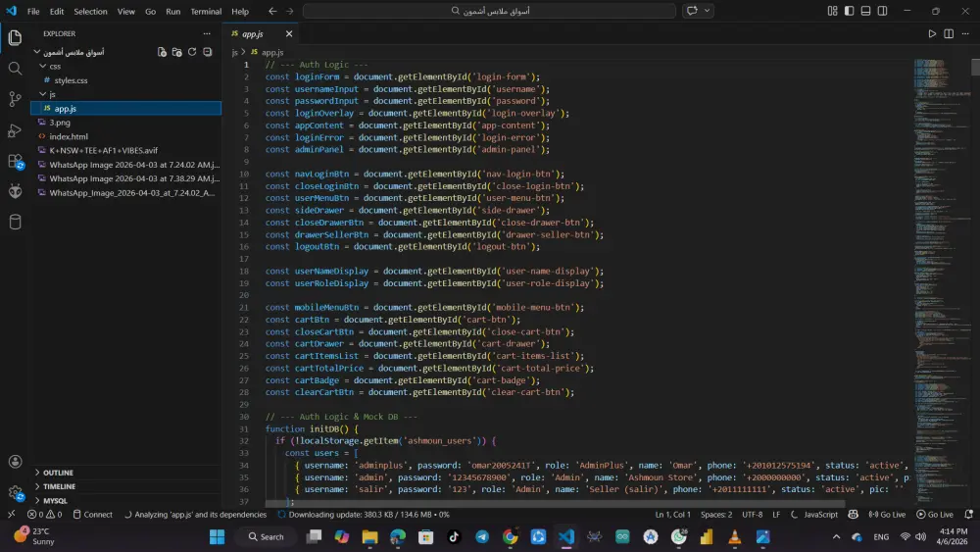Viewport: 980px width, 552px height.
Task: Open 3.png in the Explorer
Action: click(125, 123)
